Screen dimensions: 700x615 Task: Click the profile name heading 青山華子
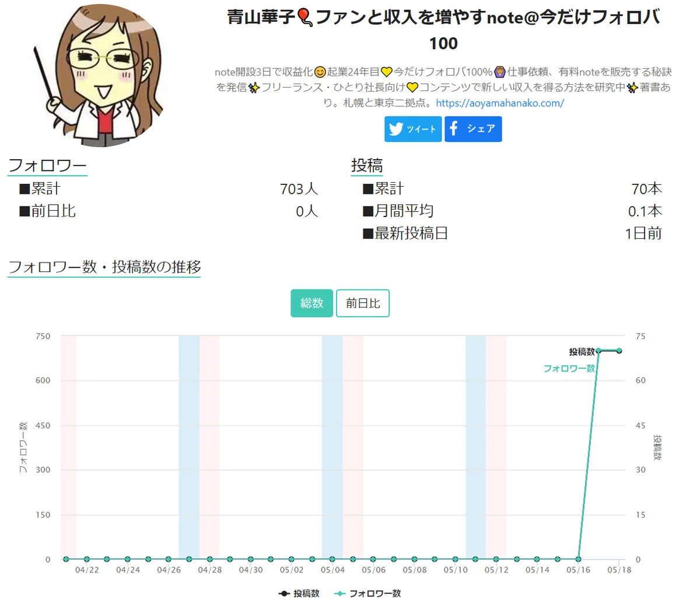443,30
